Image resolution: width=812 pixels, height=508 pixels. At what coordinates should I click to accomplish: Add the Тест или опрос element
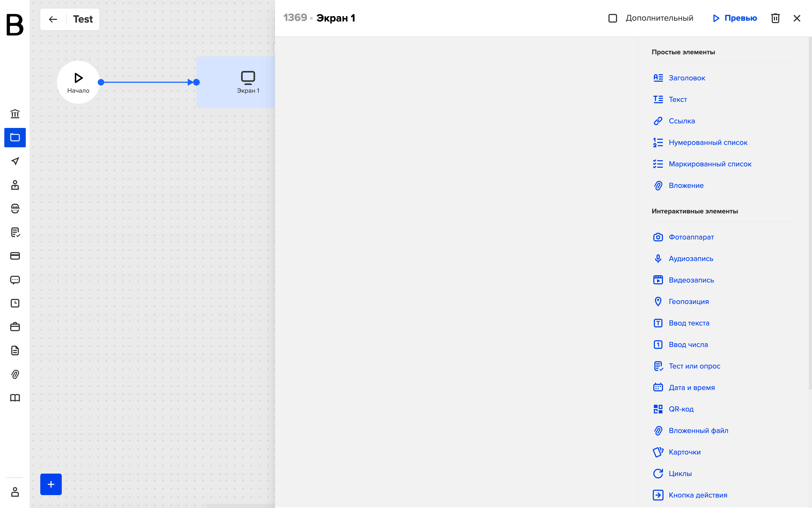687,366
